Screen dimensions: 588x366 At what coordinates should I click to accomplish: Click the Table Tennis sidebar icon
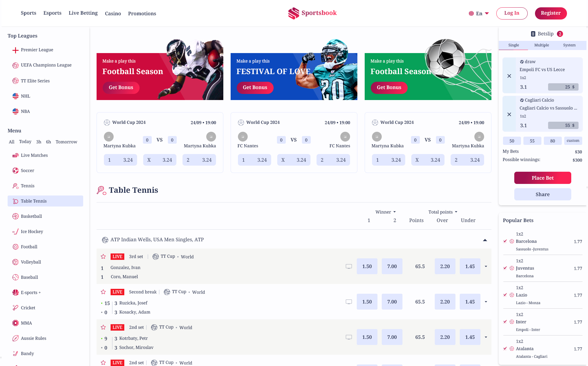[16, 201]
